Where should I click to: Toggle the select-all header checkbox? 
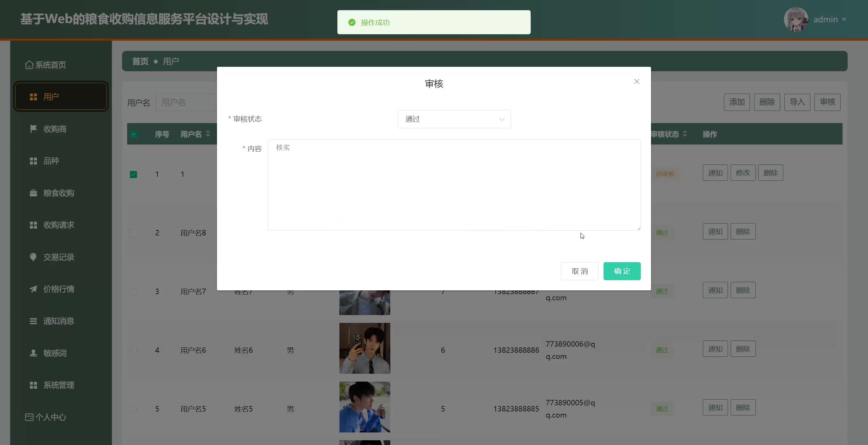pyautogui.click(x=133, y=134)
